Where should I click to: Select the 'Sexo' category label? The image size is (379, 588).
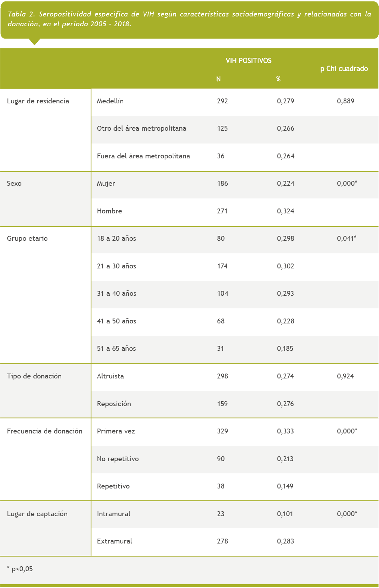(x=14, y=184)
